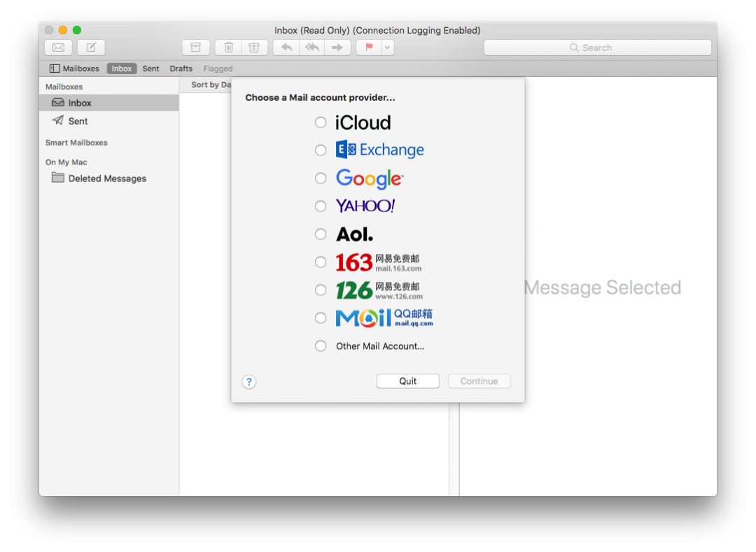
Task: Click the Junk mail toolbar icon
Action: click(x=254, y=48)
